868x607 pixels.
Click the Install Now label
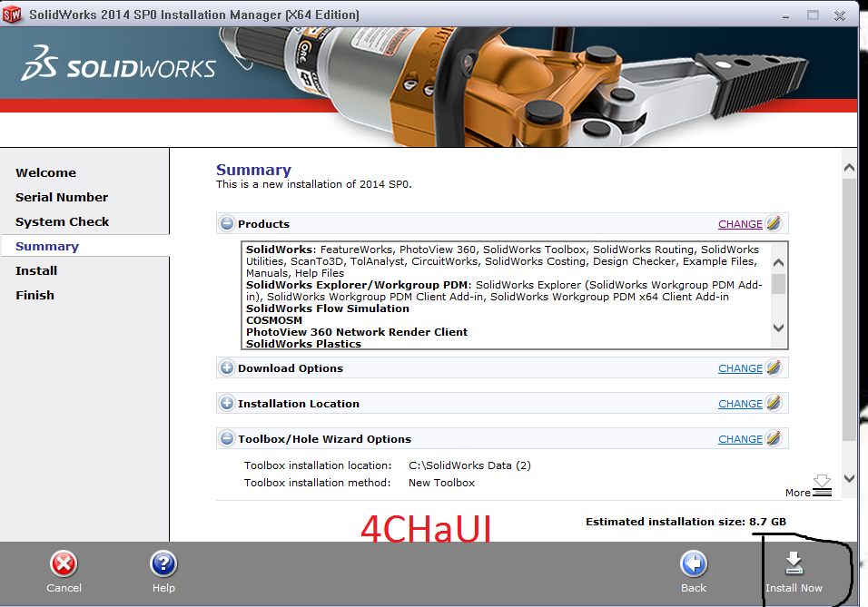(794, 588)
